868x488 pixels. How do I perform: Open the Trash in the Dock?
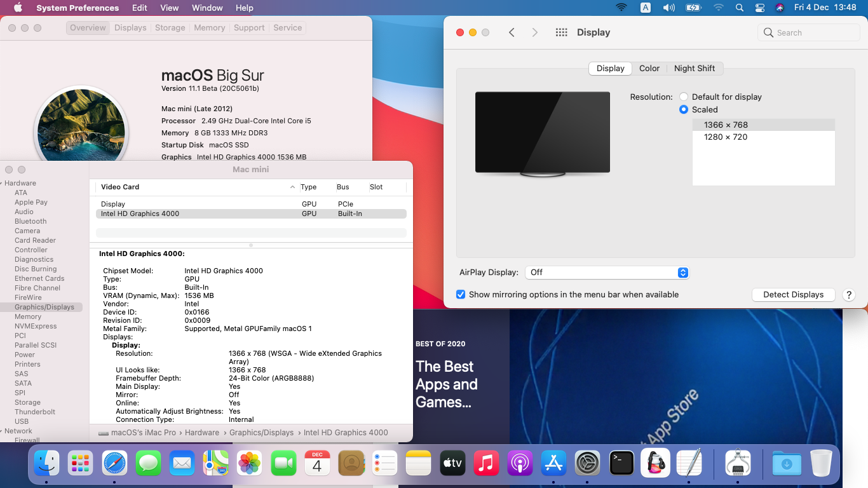(x=821, y=463)
